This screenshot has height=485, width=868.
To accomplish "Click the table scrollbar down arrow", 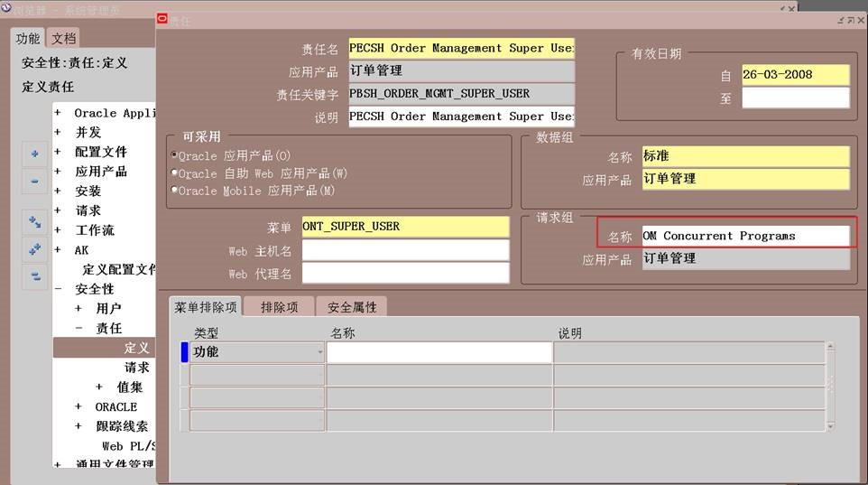I will click(x=830, y=425).
